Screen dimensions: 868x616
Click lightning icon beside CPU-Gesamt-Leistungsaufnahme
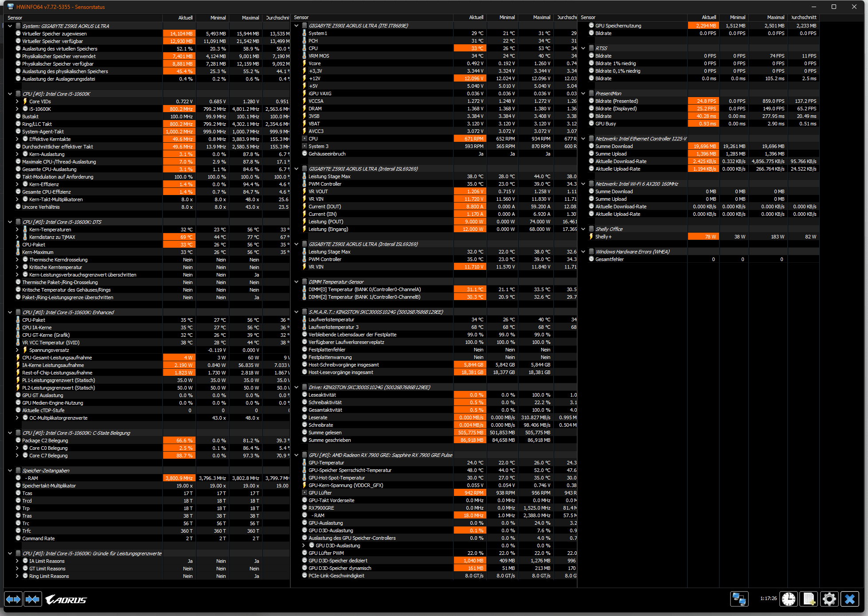18,357
